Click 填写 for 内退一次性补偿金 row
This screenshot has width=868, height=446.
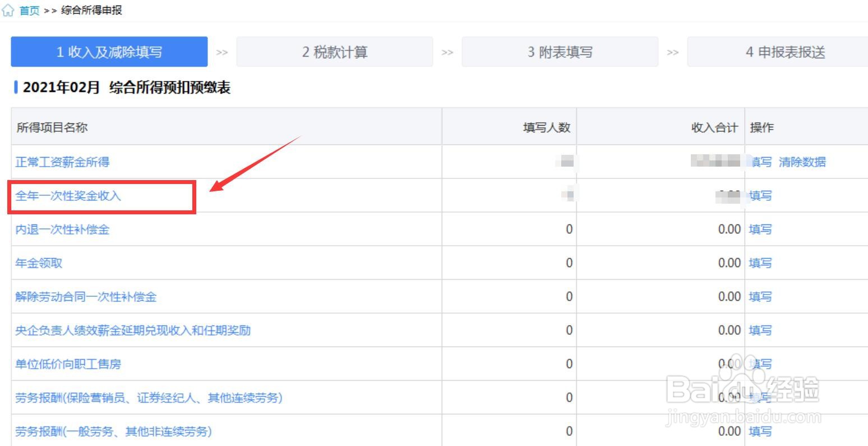tap(760, 229)
